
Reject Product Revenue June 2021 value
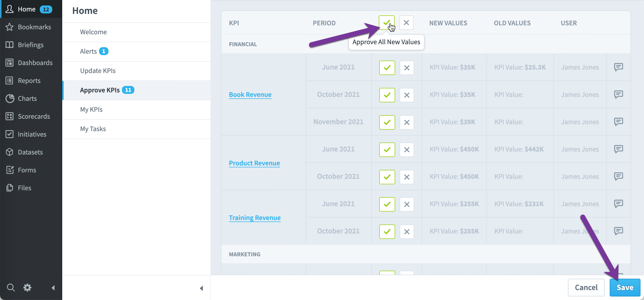click(x=407, y=150)
